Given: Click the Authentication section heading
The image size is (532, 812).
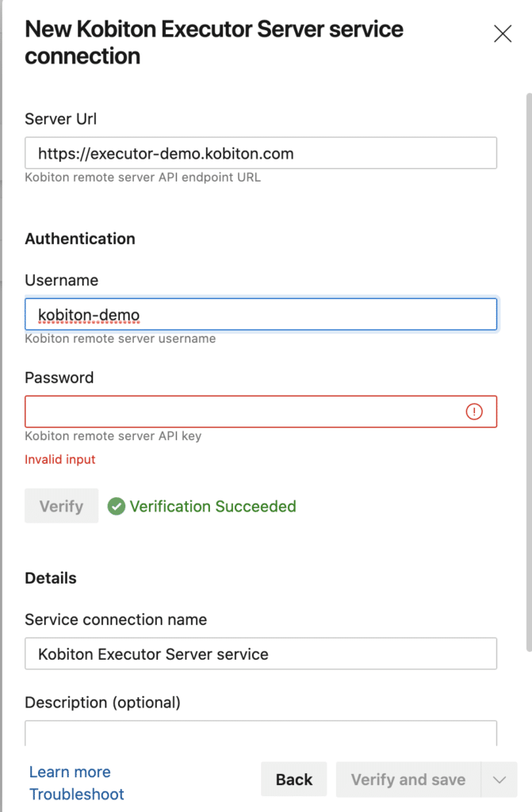Looking at the screenshot, I should [79, 239].
